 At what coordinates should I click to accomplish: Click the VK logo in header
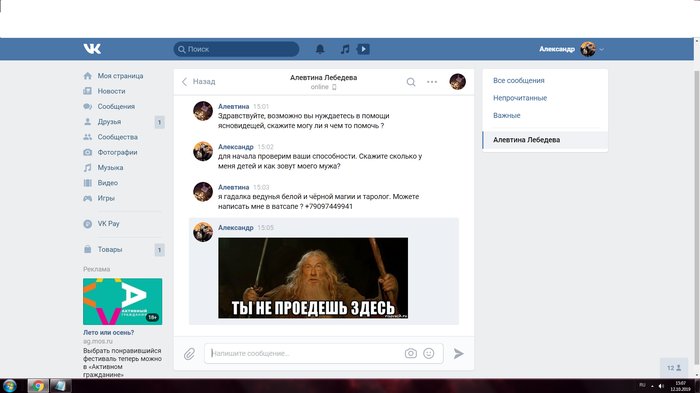92,49
